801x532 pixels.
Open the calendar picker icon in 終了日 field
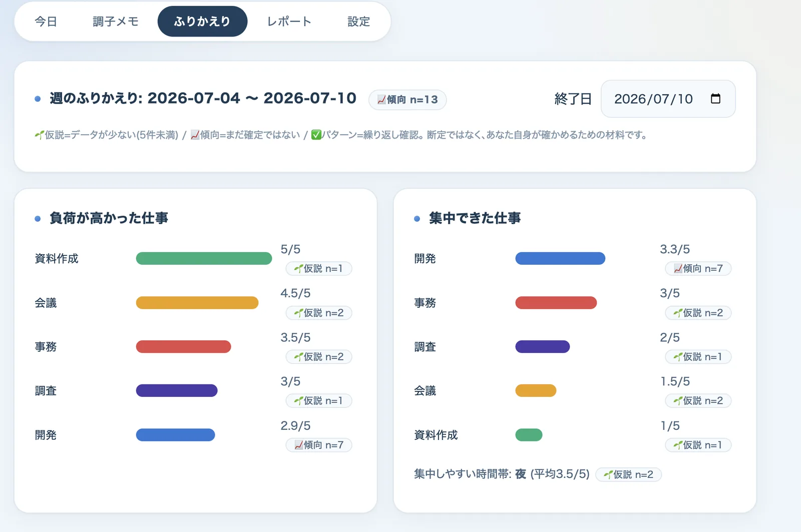click(x=715, y=99)
